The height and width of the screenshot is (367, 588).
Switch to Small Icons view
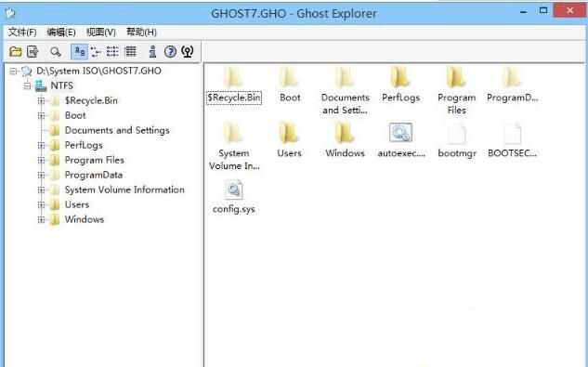tap(96, 51)
